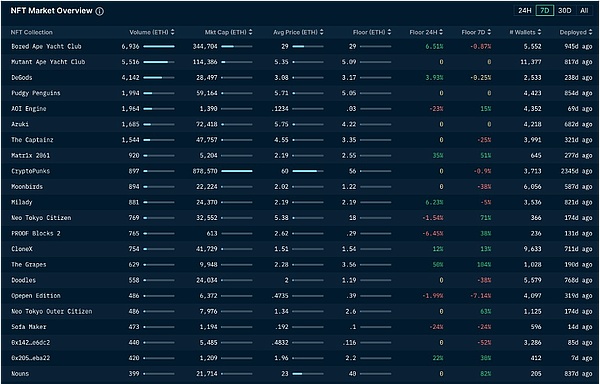Image resolution: width=600 pixels, height=384 pixels.
Task: Open the Neo Tokyo Citizen collection
Action: click(41, 218)
